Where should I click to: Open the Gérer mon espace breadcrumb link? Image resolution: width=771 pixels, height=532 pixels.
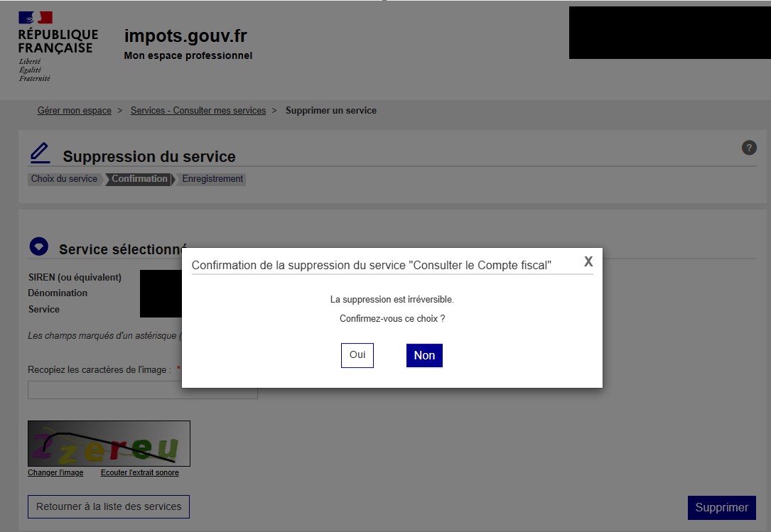click(74, 110)
